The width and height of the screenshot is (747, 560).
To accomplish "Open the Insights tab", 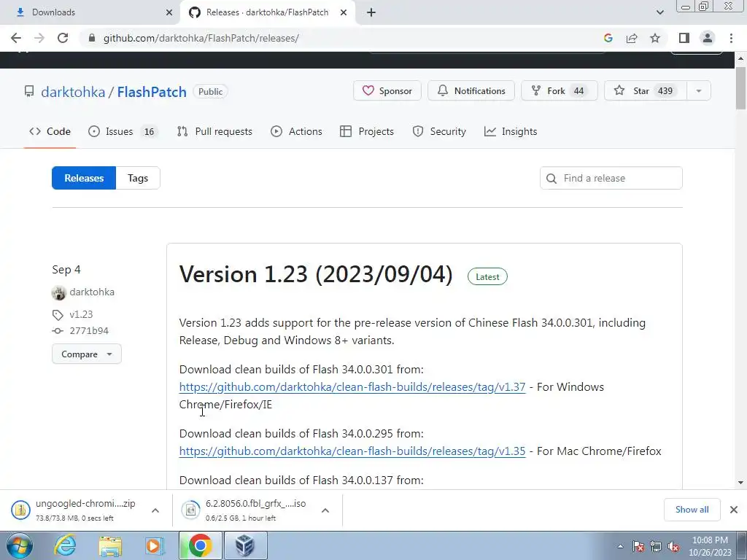I will (x=511, y=131).
